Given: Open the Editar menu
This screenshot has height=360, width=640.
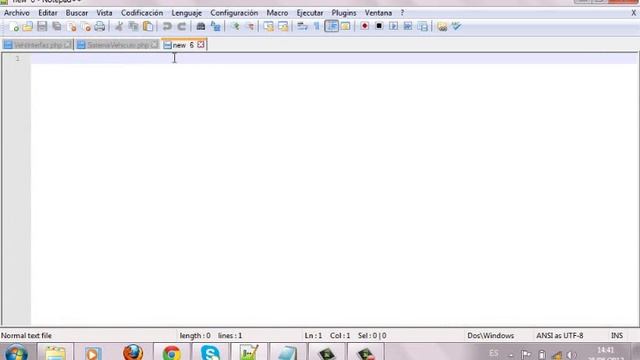Looking at the screenshot, I should pyautogui.click(x=48, y=13).
